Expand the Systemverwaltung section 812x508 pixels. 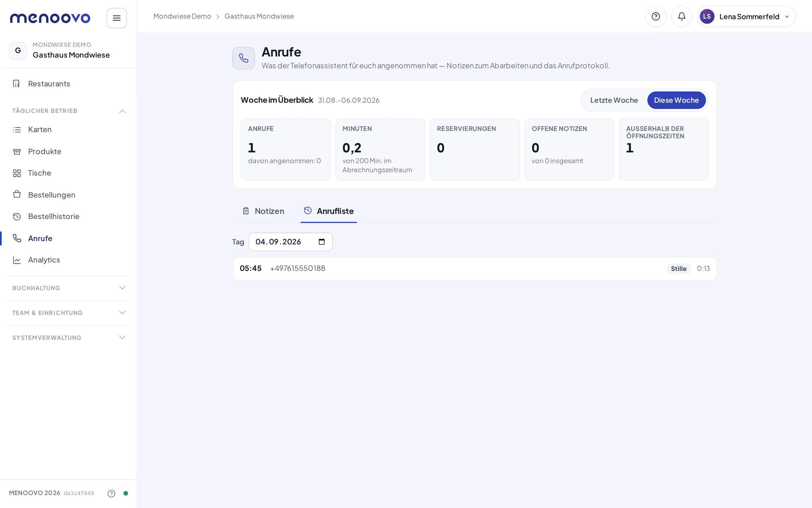coord(69,338)
